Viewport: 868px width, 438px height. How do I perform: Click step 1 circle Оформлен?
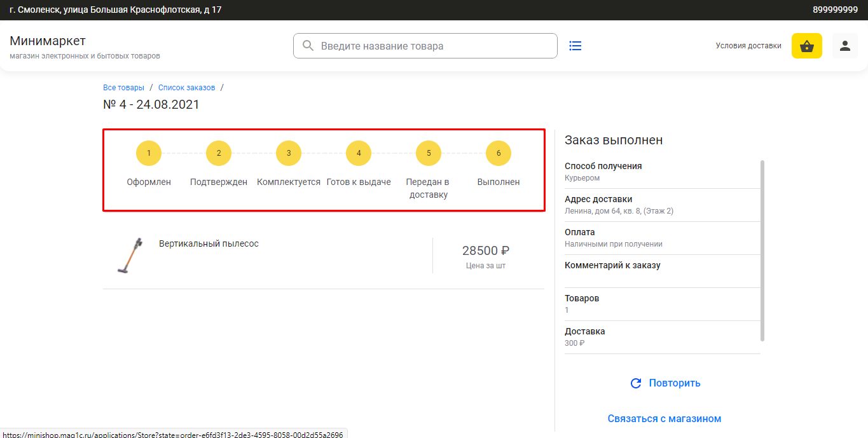coord(149,153)
